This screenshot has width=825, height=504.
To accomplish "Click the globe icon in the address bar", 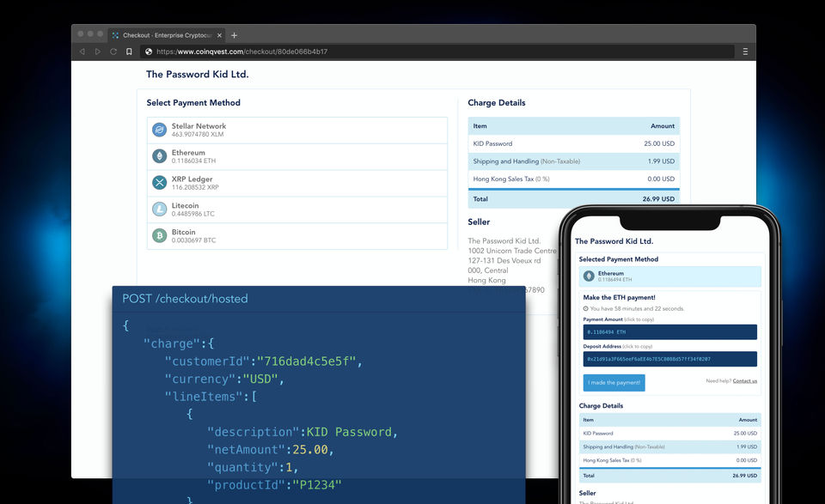I will coord(149,52).
